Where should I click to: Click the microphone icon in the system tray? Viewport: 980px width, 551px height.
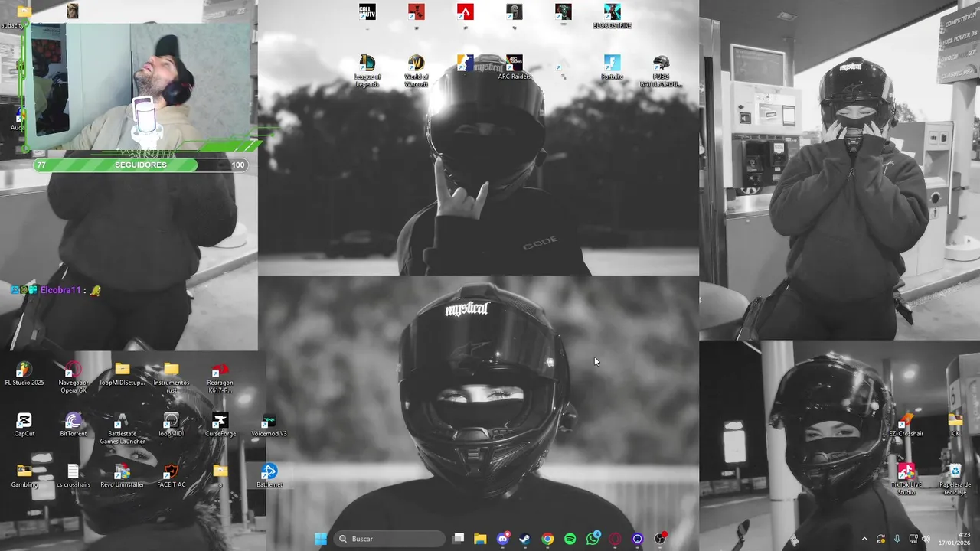(x=897, y=539)
